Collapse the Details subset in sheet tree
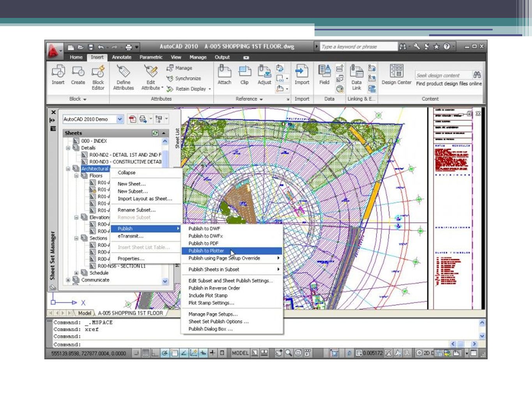532x399 pixels. pyautogui.click(x=68, y=148)
